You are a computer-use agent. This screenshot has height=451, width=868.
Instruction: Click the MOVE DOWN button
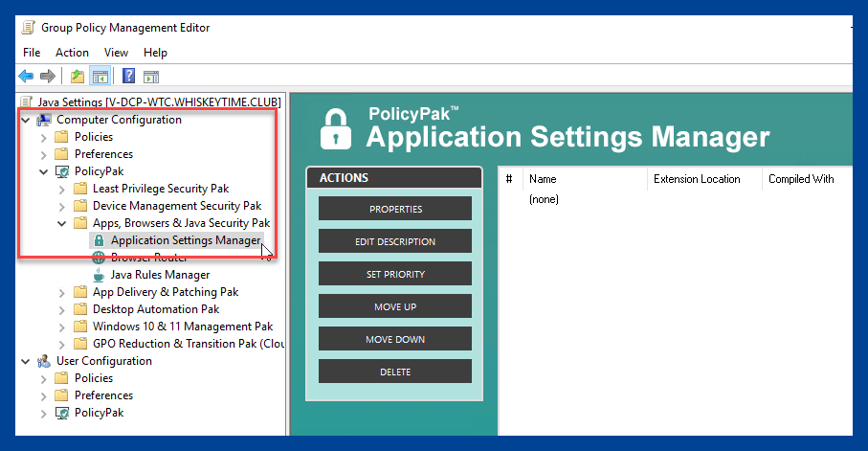click(395, 339)
